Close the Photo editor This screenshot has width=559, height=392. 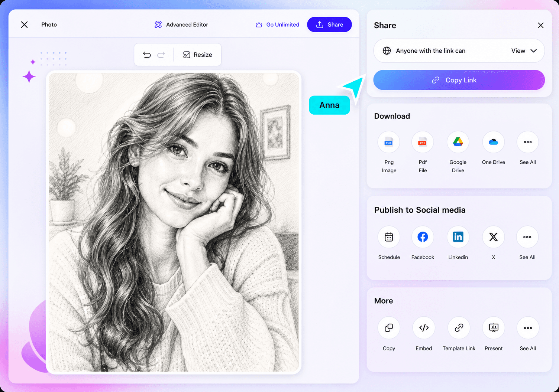(24, 24)
